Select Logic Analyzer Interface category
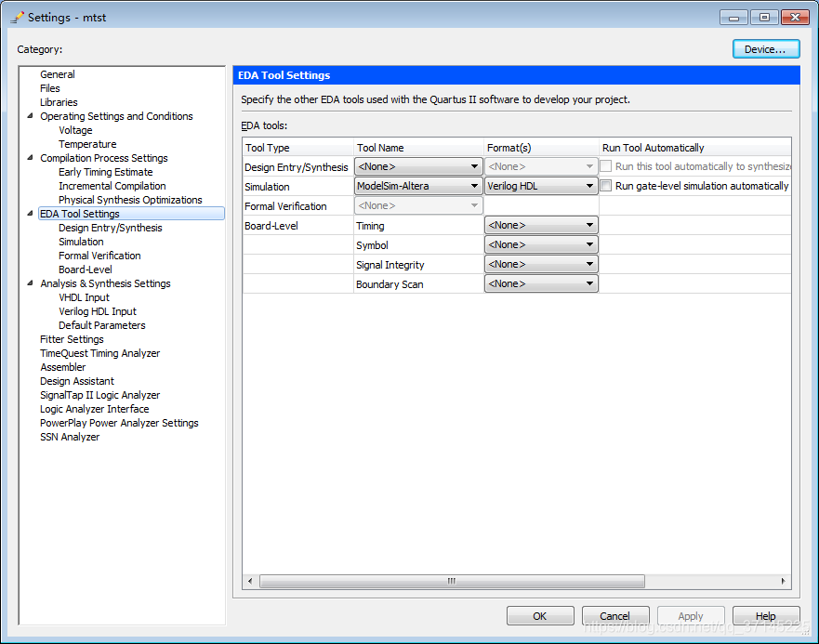Image resolution: width=819 pixels, height=644 pixels. point(95,409)
